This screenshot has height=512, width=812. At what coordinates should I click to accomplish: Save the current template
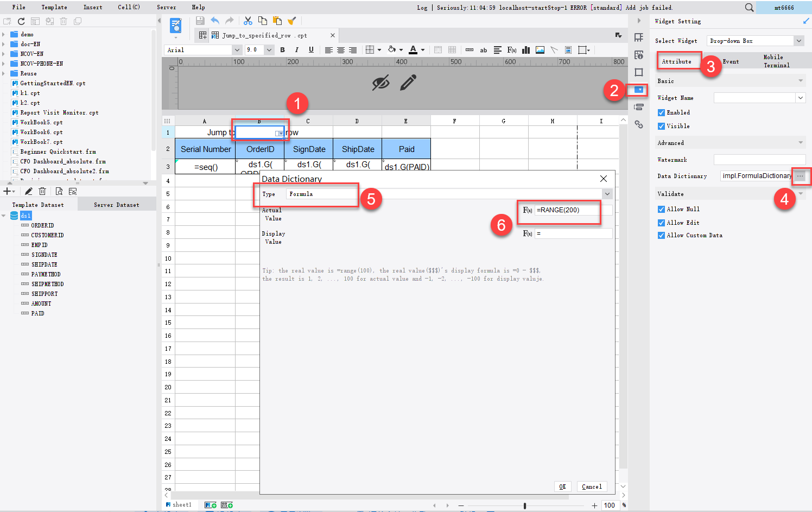click(x=200, y=21)
